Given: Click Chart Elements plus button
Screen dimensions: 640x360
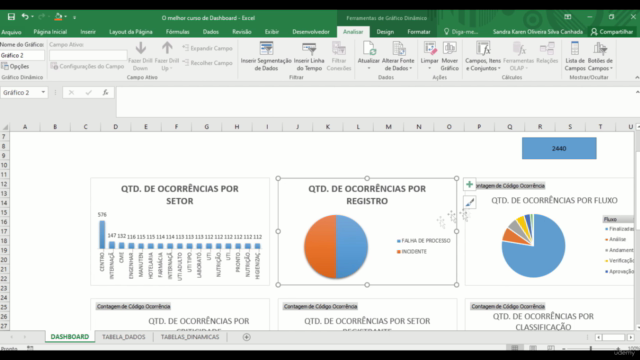Looking at the screenshot, I should coord(469,184).
